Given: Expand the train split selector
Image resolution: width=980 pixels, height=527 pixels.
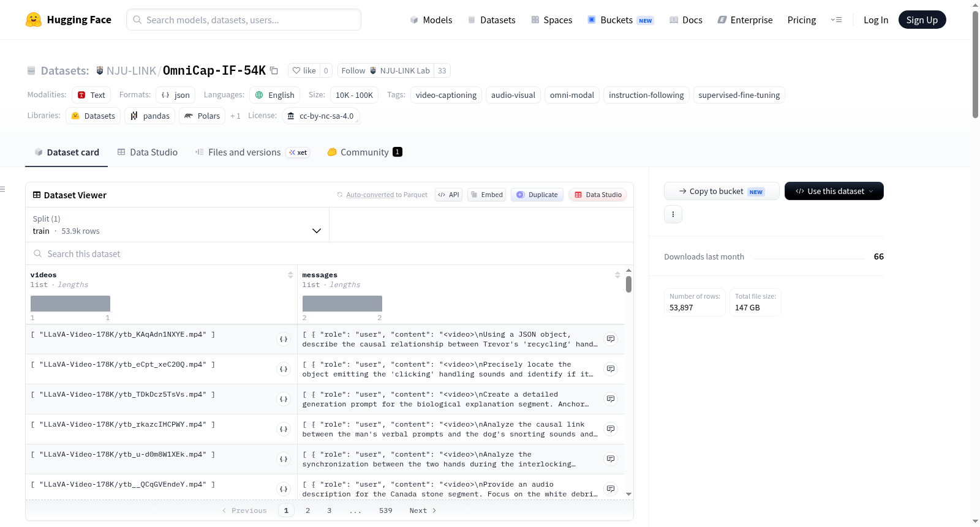Looking at the screenshot, I should [178, 225].
